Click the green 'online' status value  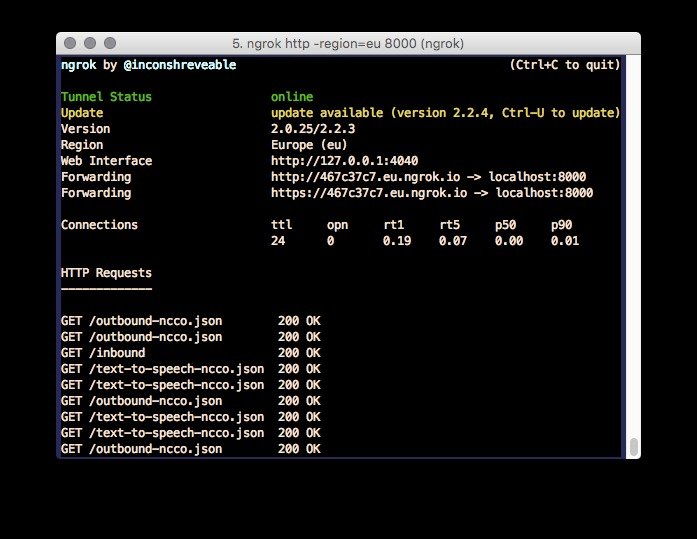coord(292,97)
